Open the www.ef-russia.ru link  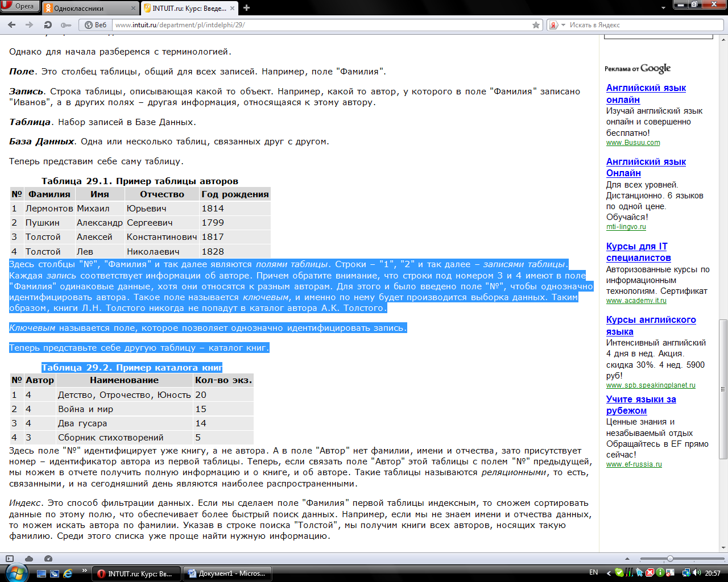click(634, 464)
